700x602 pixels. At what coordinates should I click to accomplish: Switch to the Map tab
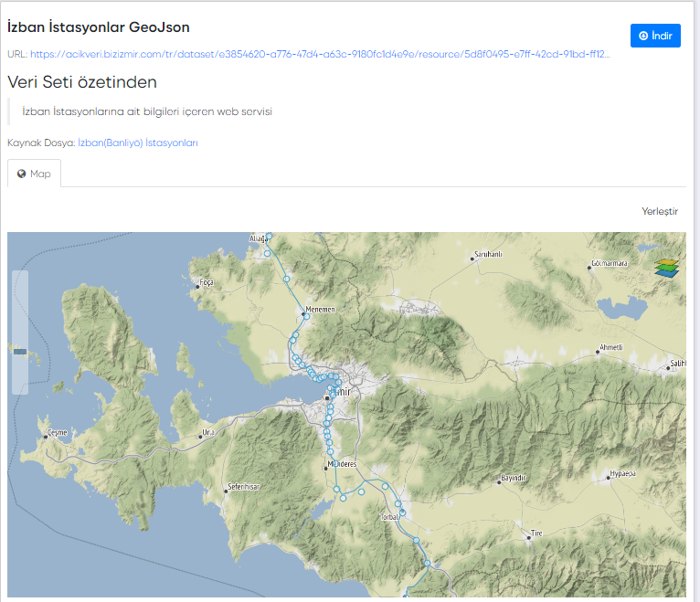34,174
